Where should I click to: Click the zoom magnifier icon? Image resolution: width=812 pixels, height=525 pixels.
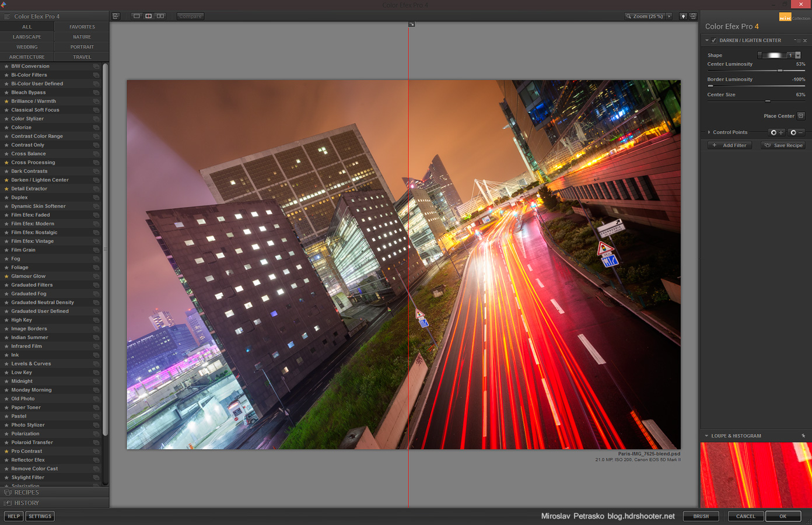[x=629, y=16]
